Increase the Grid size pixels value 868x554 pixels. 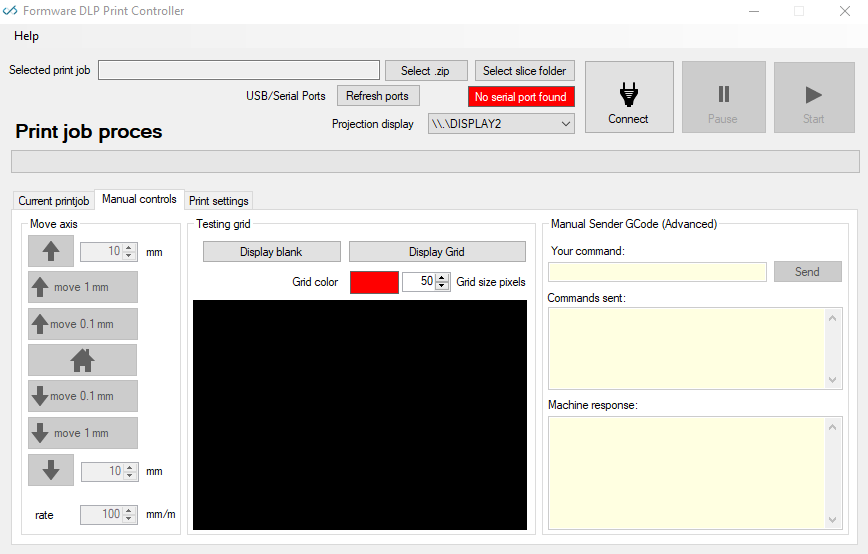443,278
